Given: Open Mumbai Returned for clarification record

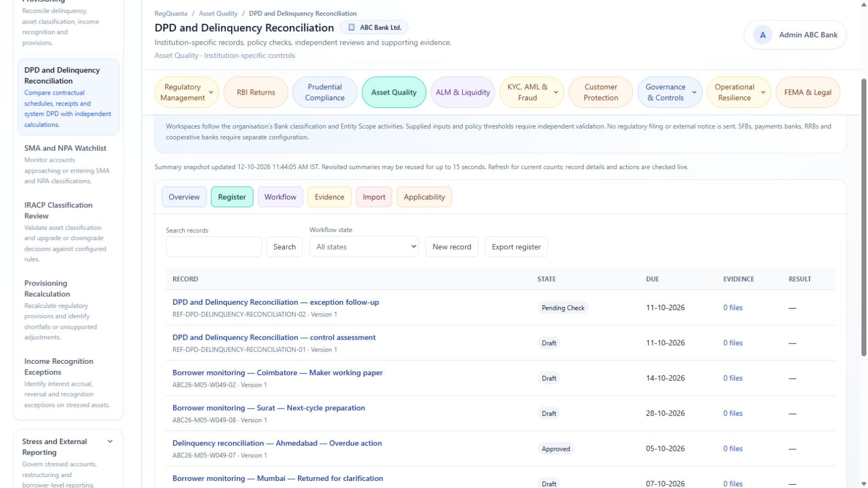Looking at the screenshot, I should point(278,479).
